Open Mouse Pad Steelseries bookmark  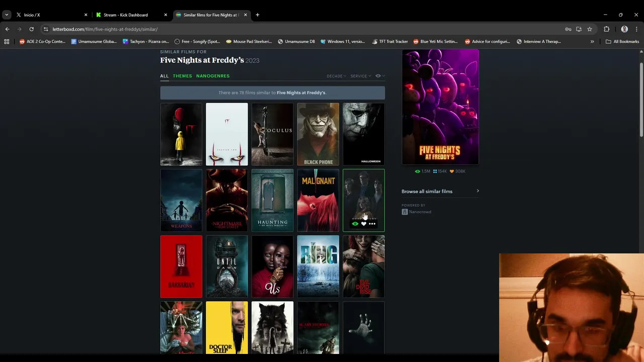point(249,42)
